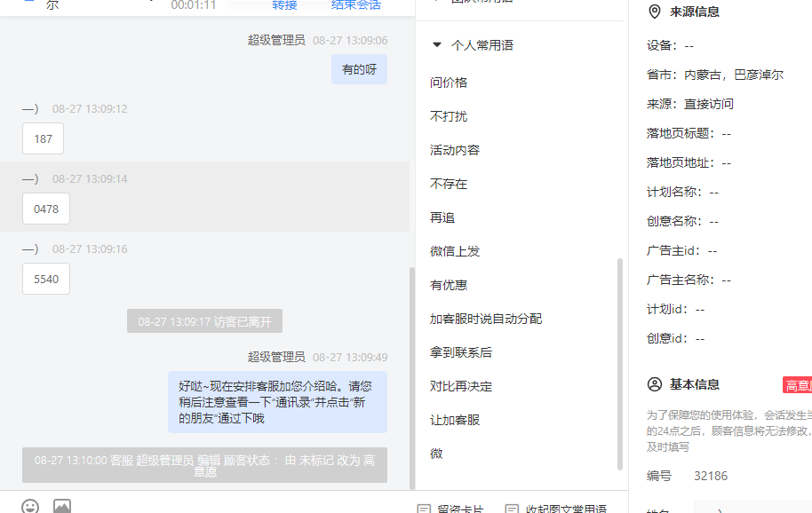Image resolution: width=812 pixels, height=513 pixels.
Task: Click the timestamp 08-27 13:09:06
Action: 350,40
